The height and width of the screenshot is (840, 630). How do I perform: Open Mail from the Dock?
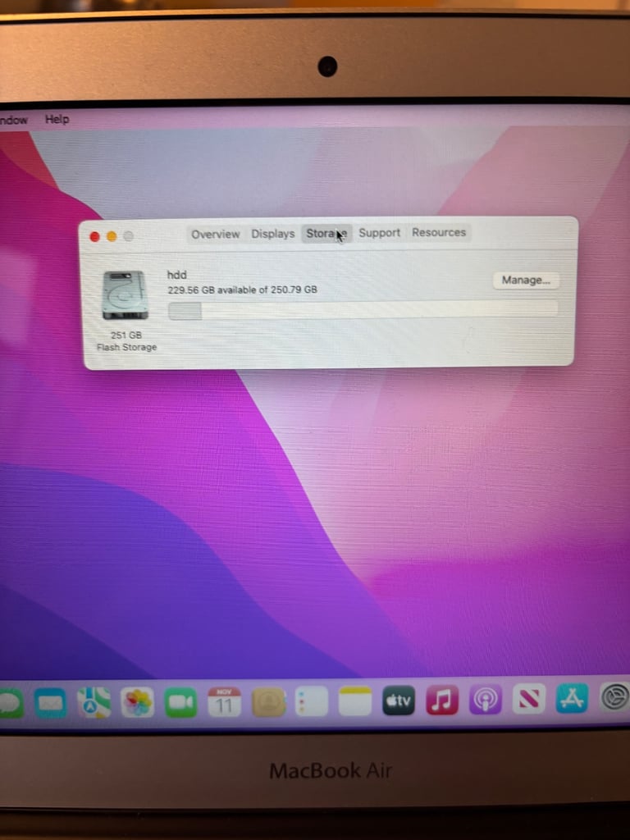click(x=50, y=703)
